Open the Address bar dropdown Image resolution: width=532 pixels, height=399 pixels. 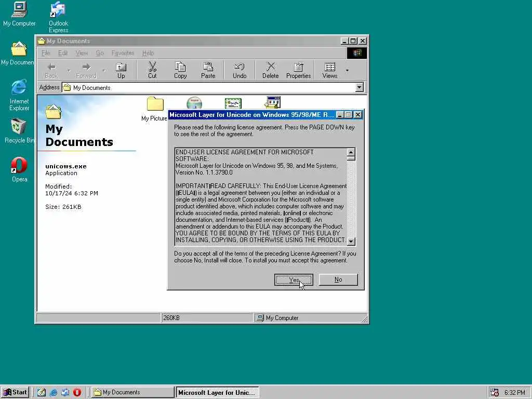click(x=360, y=87)
